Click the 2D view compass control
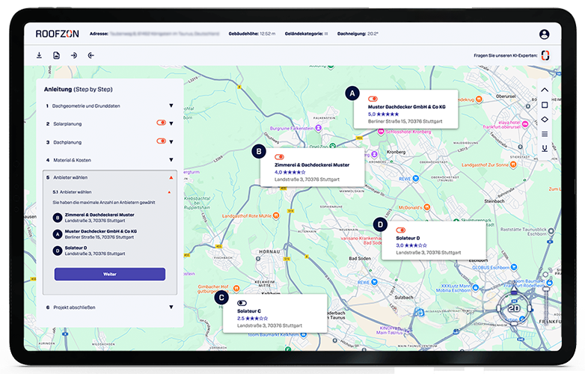The height and width of the screenshot is (374, 588). (514, 307)
